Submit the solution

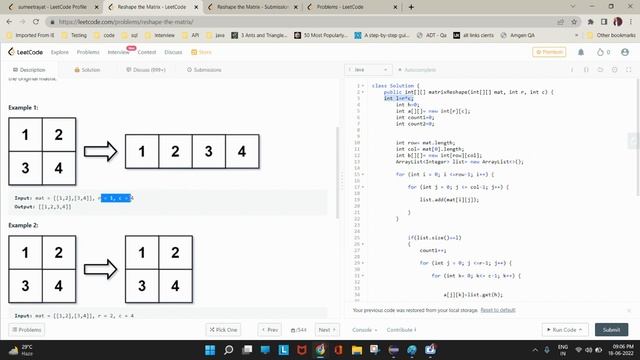point(611,329)
